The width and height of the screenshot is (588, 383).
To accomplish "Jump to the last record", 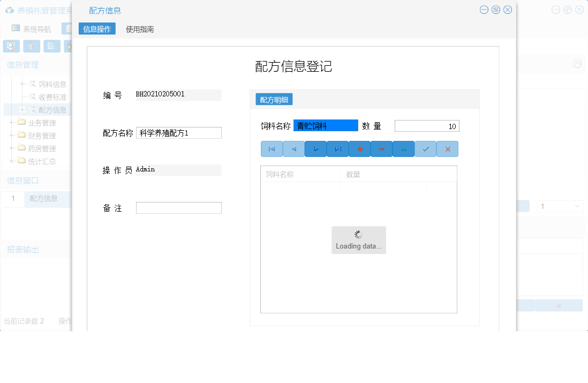I will (337, 148).
